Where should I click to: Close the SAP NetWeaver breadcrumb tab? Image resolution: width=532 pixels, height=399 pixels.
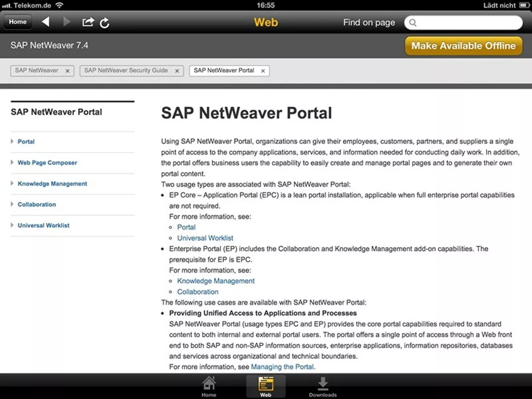67,71
